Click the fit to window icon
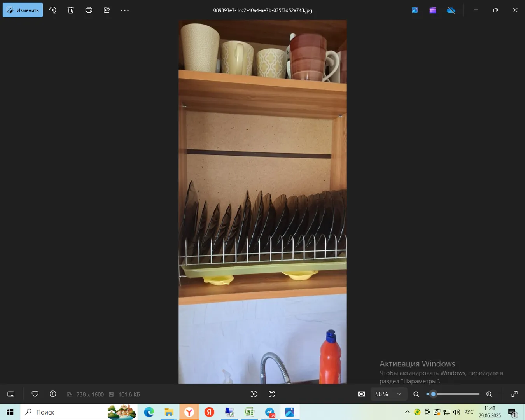 (361, 394)
